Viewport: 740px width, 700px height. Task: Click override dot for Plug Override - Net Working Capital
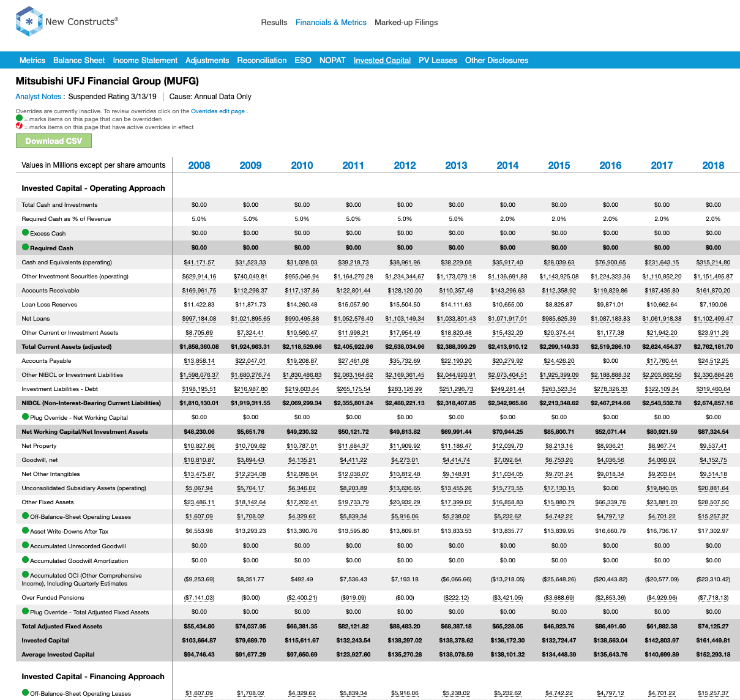(26, 417)
